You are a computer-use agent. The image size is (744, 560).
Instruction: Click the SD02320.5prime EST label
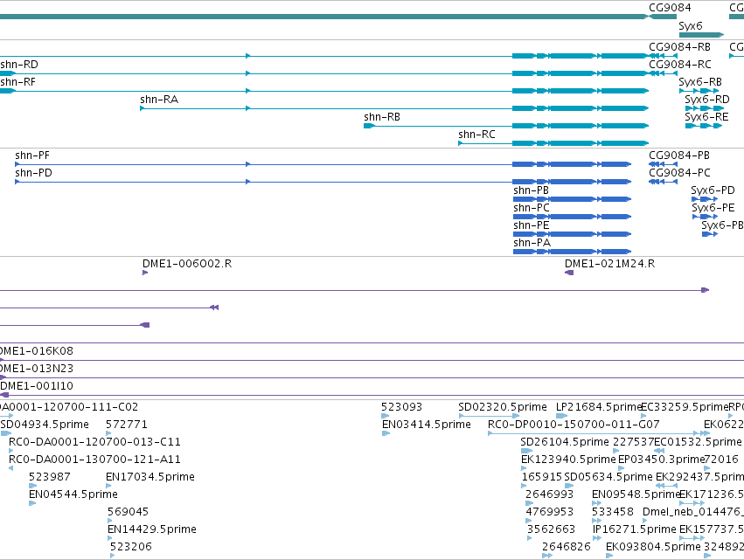(503, 407)
